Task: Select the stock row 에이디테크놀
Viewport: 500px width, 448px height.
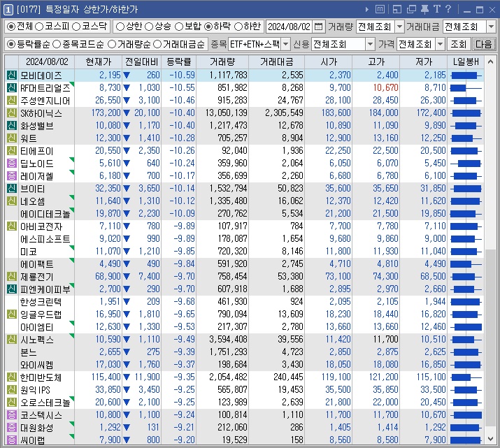Action: pos(245,213)
